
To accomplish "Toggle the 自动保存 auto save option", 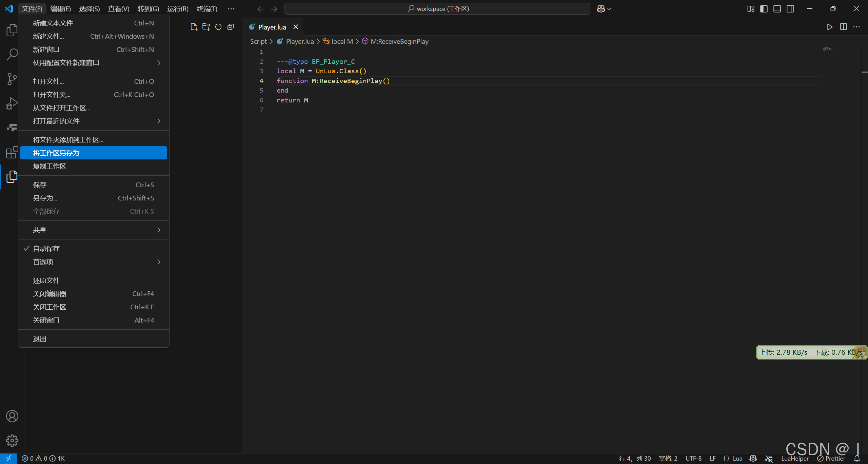I will [46, 249].
